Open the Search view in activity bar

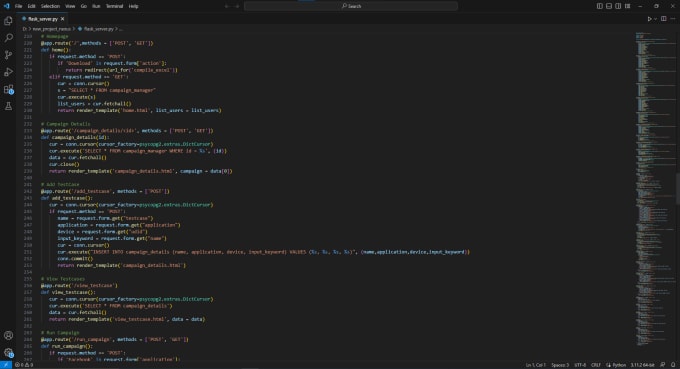pyautogui.click(x=8, y=38)
